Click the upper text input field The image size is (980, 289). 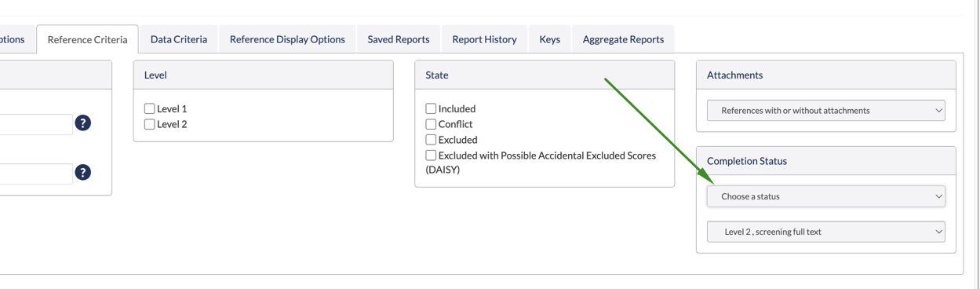tap(36, 123)
